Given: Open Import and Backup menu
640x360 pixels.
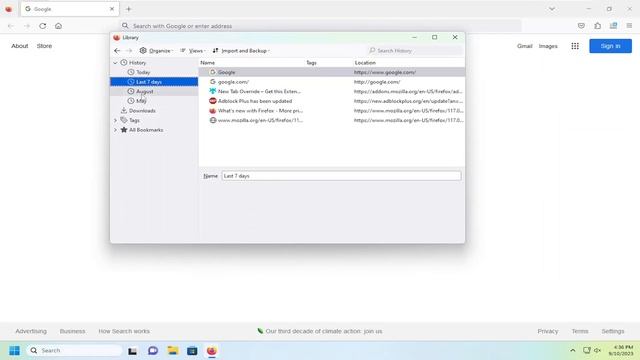Looking at the screenshot, I should click(241, 51).
